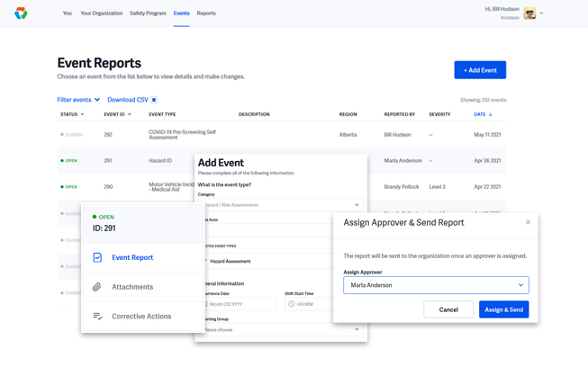Expand the user account menu chevron
Screen dimensions: 588x367
click(x=542, y=13)
